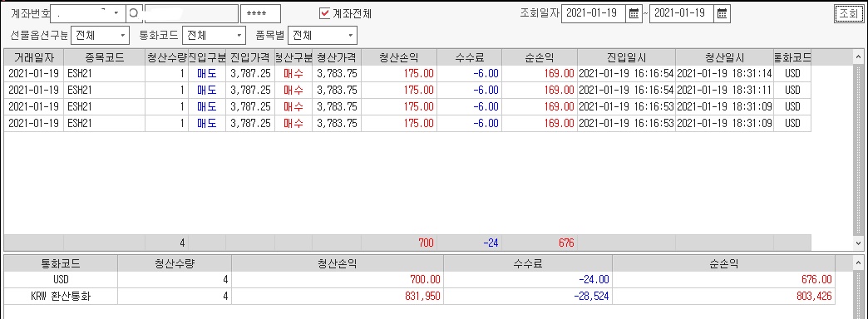Open the end date calendar picker
The height and width of the screenshot is (319, 868).
722,14
